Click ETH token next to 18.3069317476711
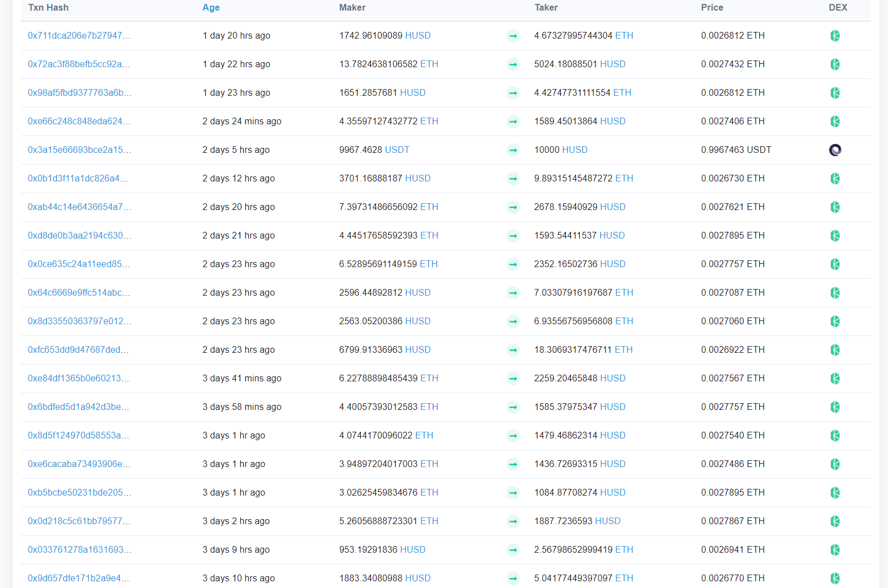This screenshot has width=888, height=588. [624, 350]
